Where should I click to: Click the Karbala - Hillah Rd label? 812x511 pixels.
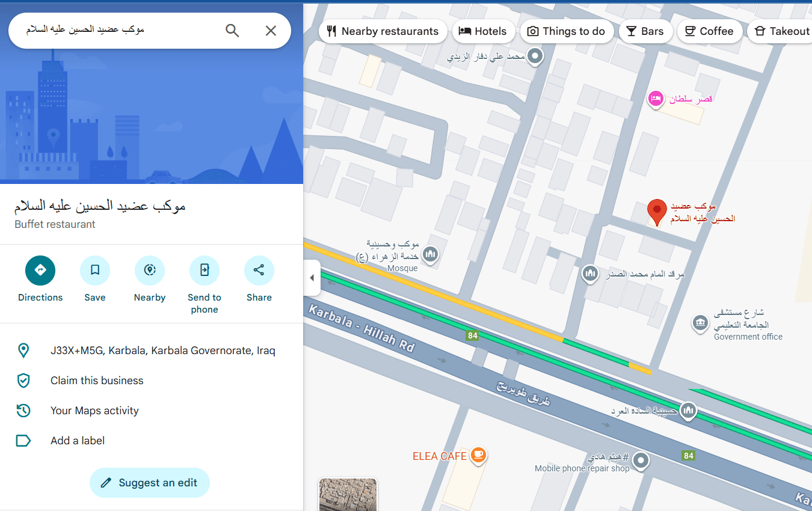361,328
